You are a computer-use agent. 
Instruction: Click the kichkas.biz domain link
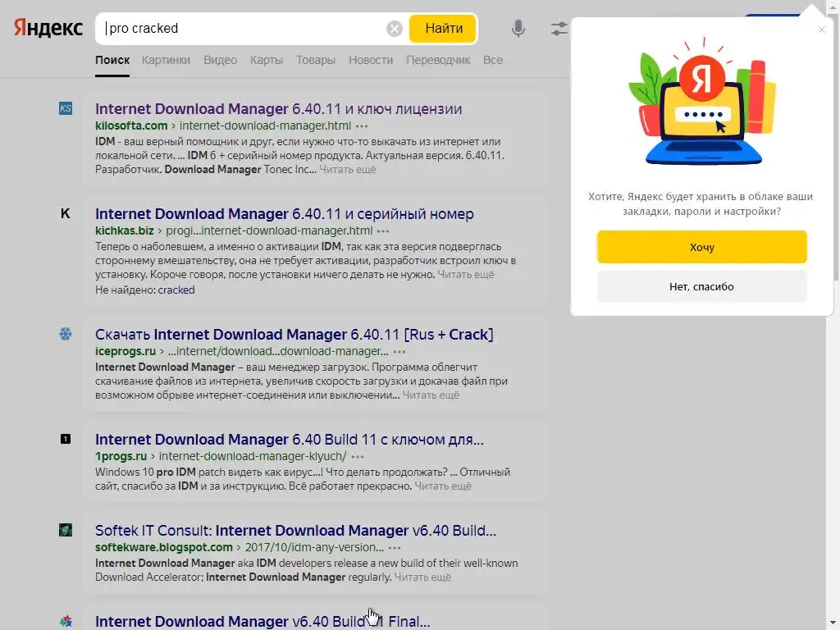[x=125, y=231]
